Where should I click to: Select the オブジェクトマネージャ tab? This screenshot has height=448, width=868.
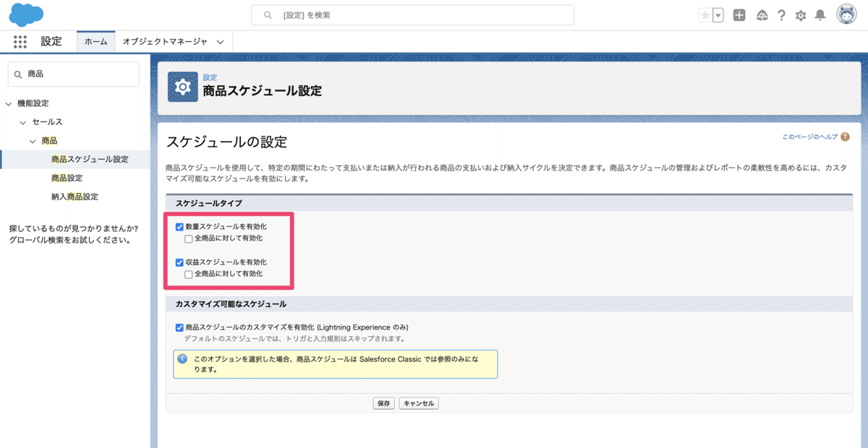click(165, 42)
